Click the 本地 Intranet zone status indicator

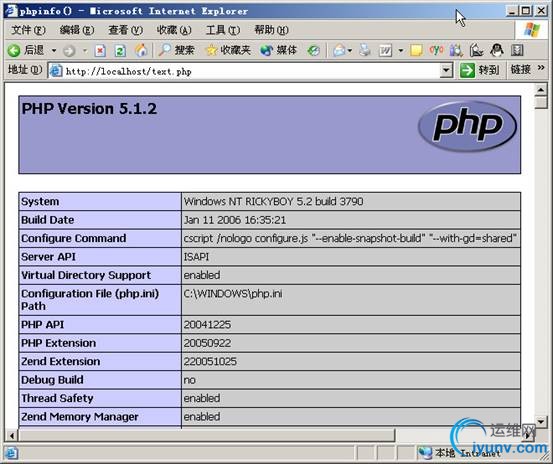coord(458,453)
